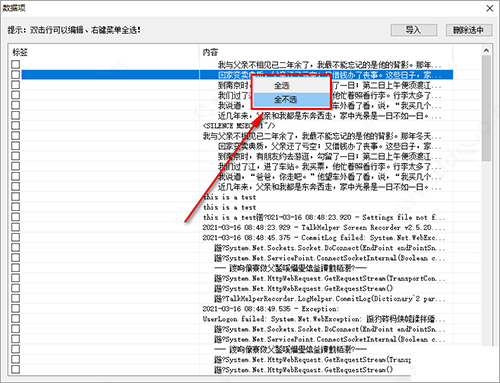Tick checkbox of 爸爸，你走吧 row
Screen dimensions: 500x383
15,176
